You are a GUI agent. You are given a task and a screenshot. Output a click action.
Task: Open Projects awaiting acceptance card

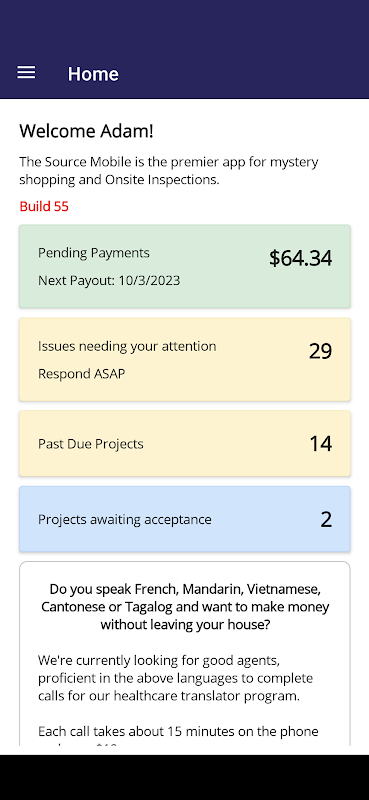coord(185,519)
